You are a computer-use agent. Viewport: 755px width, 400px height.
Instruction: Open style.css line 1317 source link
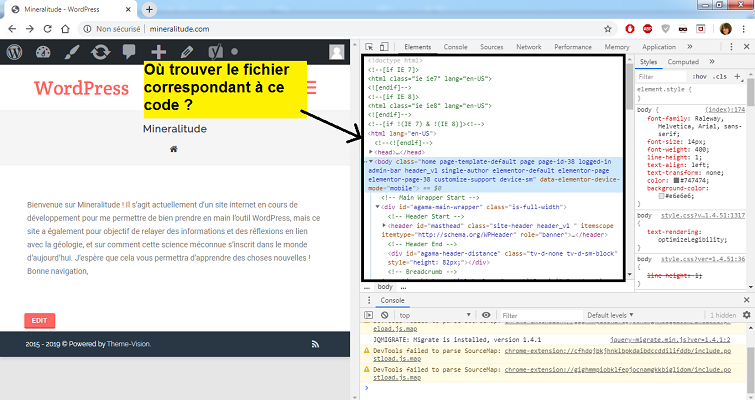(x=703, y=215)
